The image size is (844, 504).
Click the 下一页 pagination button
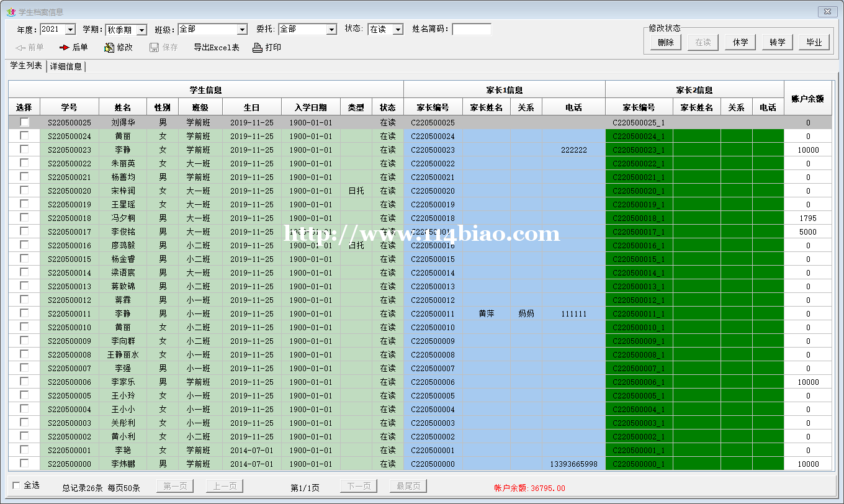[359, 487]
